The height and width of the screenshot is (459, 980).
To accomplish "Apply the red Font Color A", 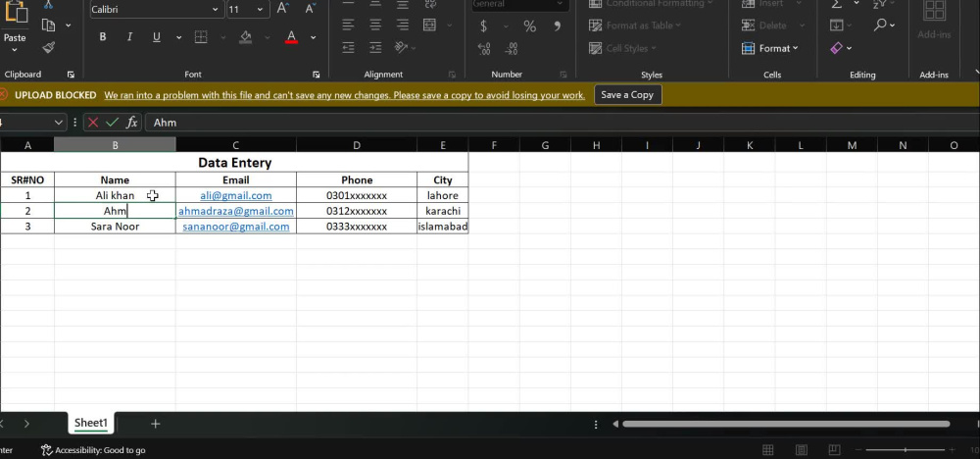I will click(x=291, y=37).
